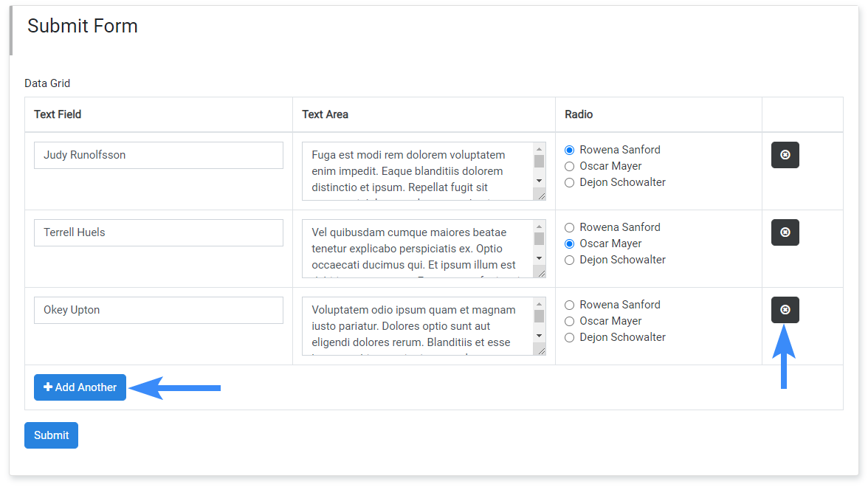Click the Add Another button
Viewport: 868px width, 487px height.
(x=80, y=387)
